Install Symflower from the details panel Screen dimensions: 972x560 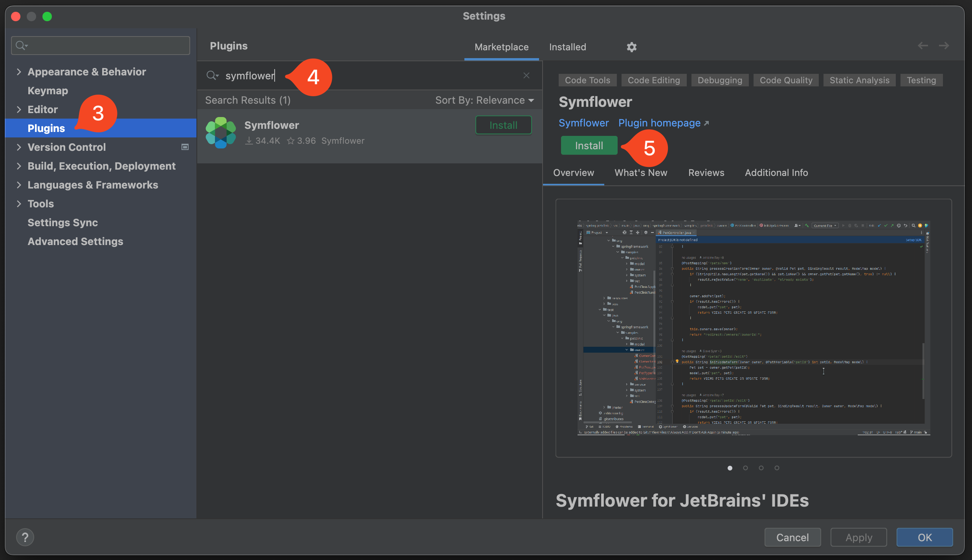point(589,146)
